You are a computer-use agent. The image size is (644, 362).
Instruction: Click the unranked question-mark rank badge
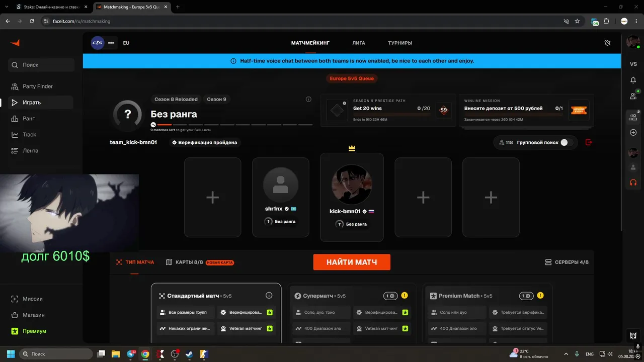pos(128,115)
